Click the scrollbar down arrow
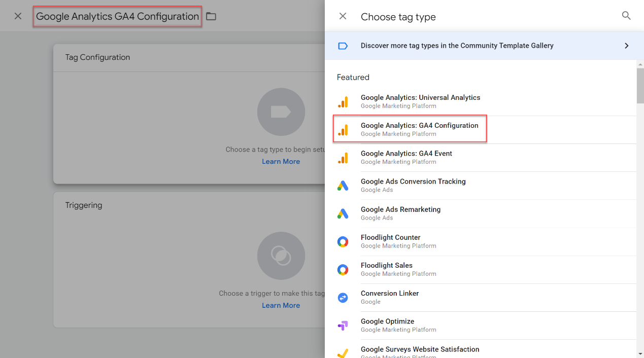The height and width of the screenshot is (358, 644). tap(640, 353)
